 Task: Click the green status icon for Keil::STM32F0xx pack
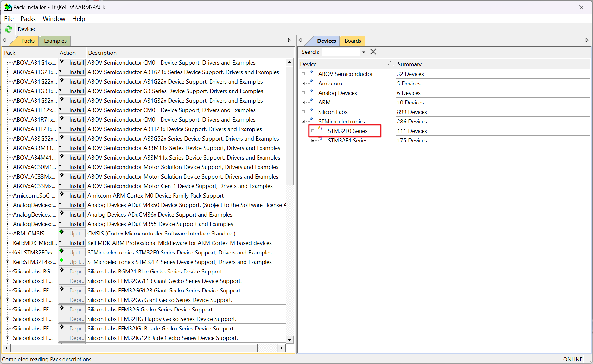coord(61,251)
